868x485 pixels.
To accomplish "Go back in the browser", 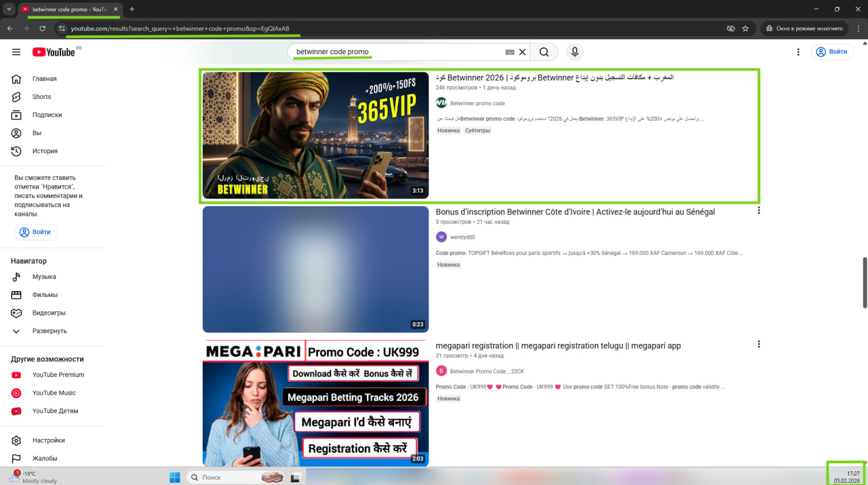I will (x=9, y=28).
